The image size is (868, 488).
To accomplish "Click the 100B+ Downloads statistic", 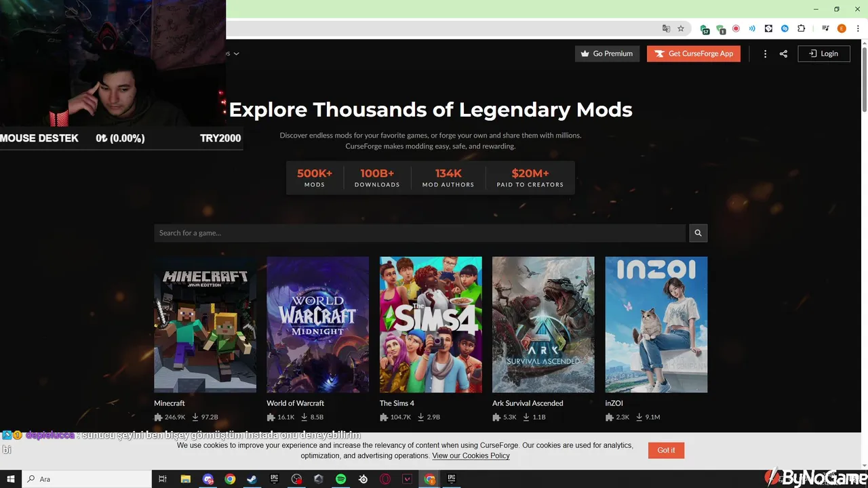I will click(x=377, y=178).
